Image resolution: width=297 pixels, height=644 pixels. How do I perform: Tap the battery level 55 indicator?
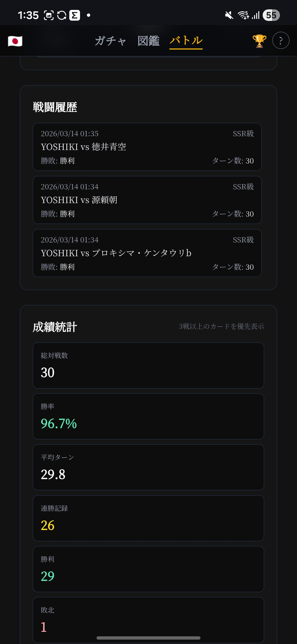tap(271, 15)
